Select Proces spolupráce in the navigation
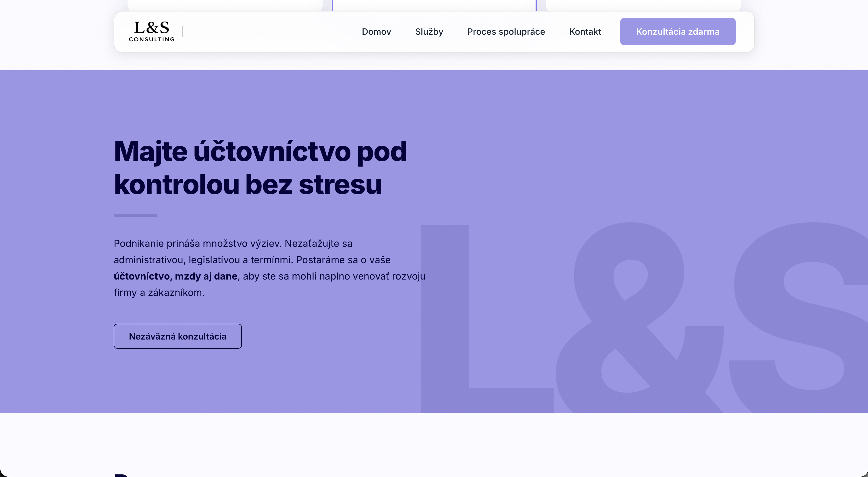This screenshot has height=477, width=868. click(x=506, y=32)
